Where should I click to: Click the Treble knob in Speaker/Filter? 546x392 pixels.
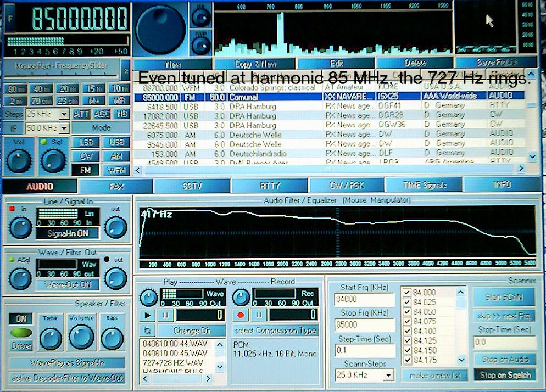(x=51, y=338)
